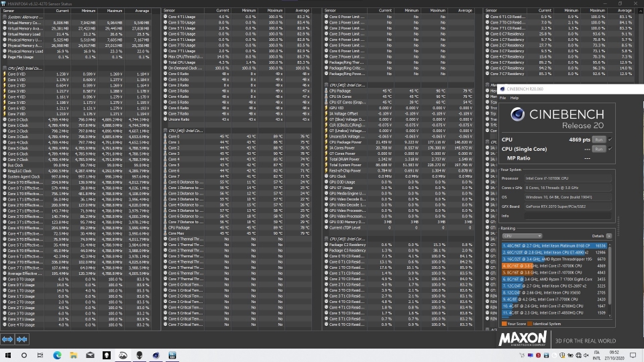Click muted speaker volume tray icon
The width and height of the screenshot is (644, 362).
coord(586,355)
